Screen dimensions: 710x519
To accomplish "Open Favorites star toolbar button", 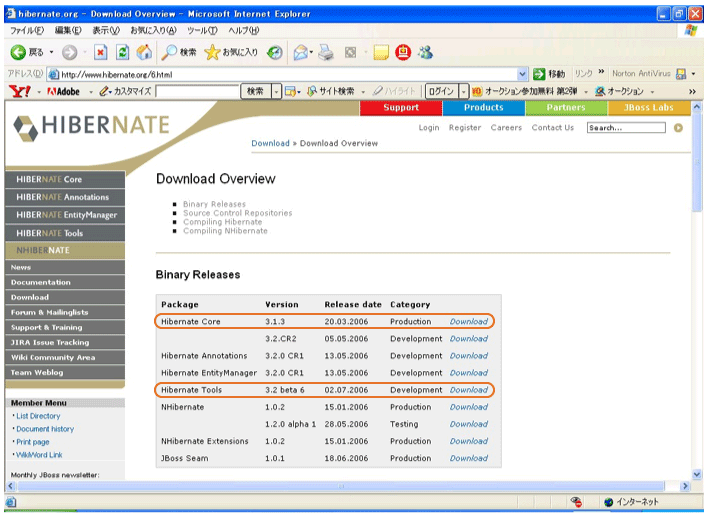I will click(x=231, y=53).
